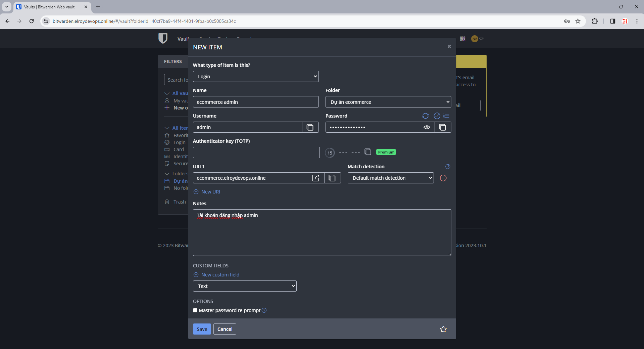
Task: Check if password has been exposed
Action: tap(437, 116)
